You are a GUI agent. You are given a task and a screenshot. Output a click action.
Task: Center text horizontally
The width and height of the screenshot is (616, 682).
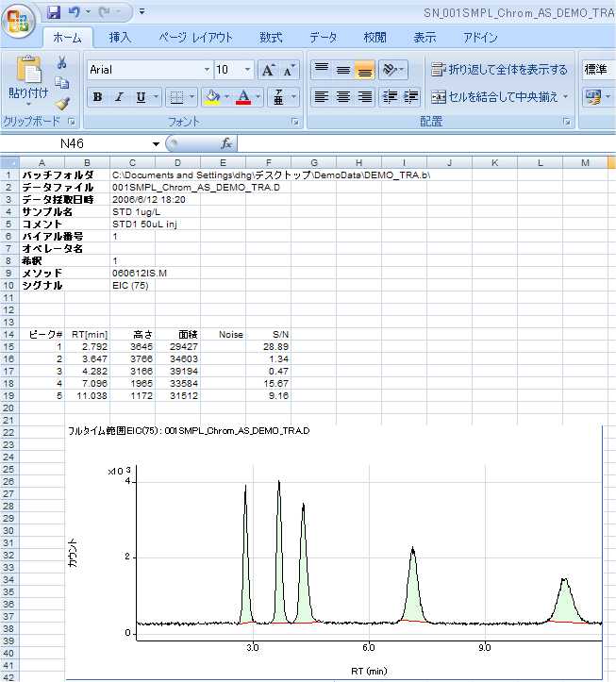(342, 97)
